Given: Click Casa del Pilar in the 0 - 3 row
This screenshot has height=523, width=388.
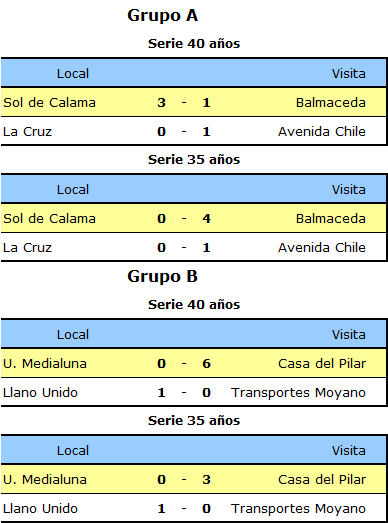Looking at the screenshot, I should 322,480.
